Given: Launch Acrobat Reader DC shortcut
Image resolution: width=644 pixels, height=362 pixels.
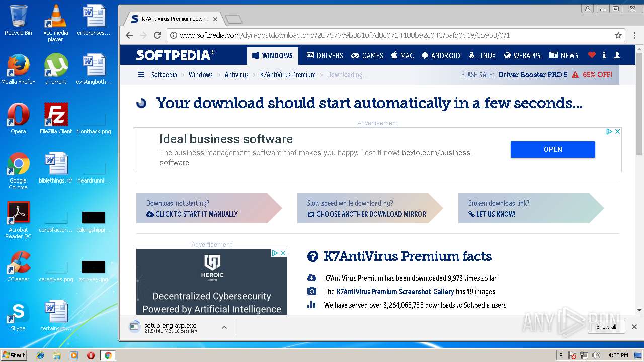Looking at the screenshot, I should 18,220.
